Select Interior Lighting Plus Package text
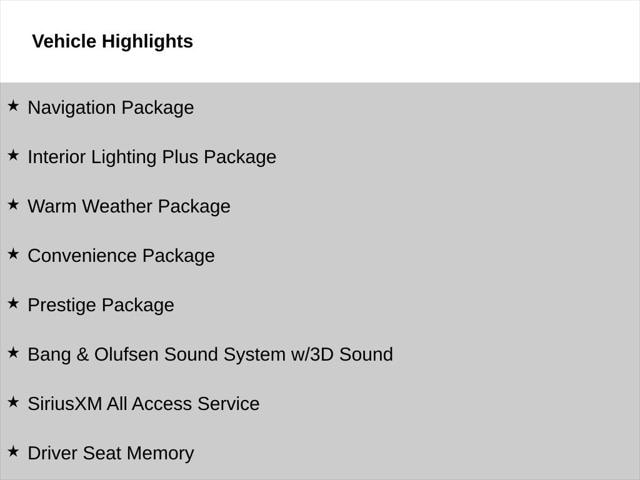This screenshot has width=640, height=480. point(152,157)
